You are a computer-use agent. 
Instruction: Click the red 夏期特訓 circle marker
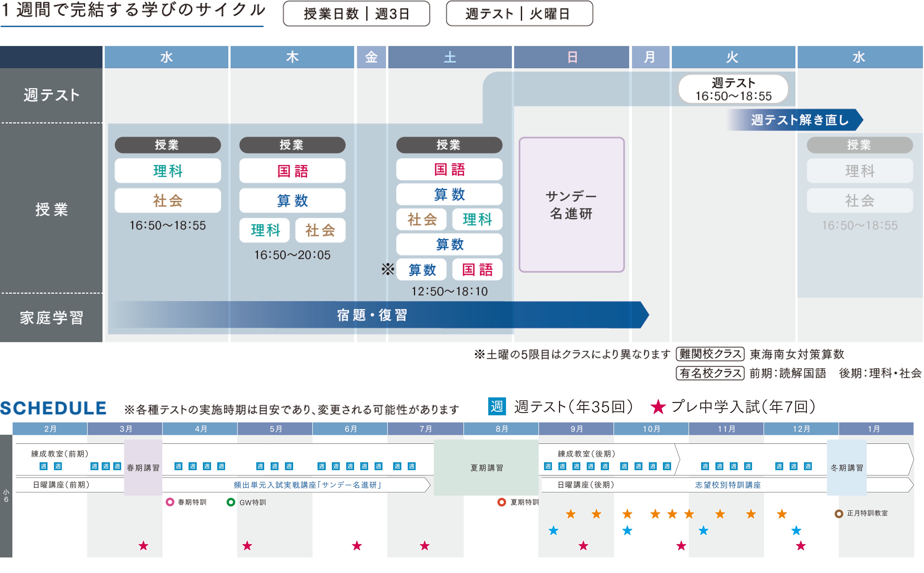click(502, 502)
